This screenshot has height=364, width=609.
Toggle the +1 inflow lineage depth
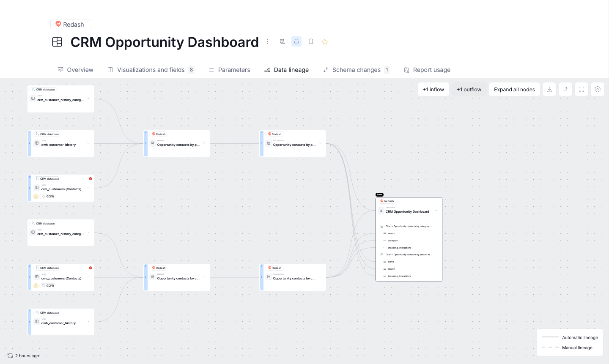[433, 89]
